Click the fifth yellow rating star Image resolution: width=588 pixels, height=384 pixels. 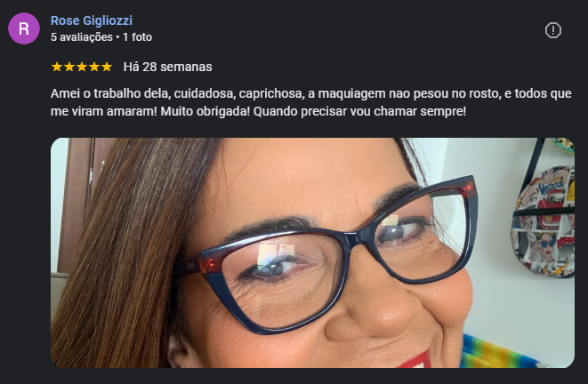pyautogui.click(x=107, y=67)
